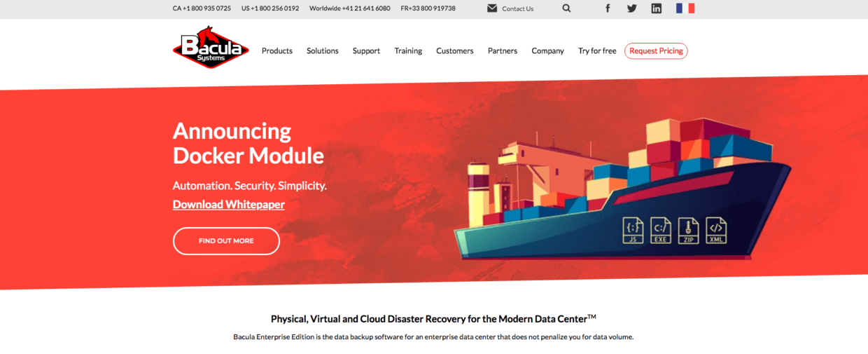Follow the Download Whitepaper link
The height and width of the screenshot is (354, 868).
tap(229, 205)
